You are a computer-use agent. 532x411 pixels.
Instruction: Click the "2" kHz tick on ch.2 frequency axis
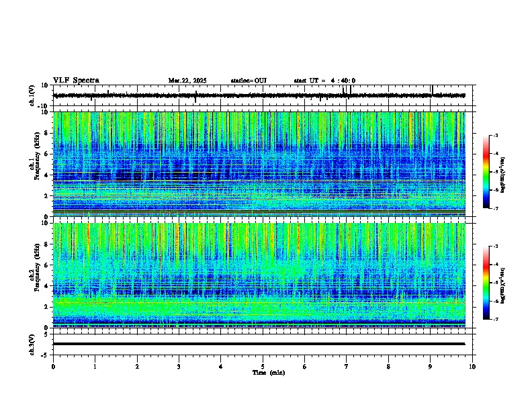47,307
